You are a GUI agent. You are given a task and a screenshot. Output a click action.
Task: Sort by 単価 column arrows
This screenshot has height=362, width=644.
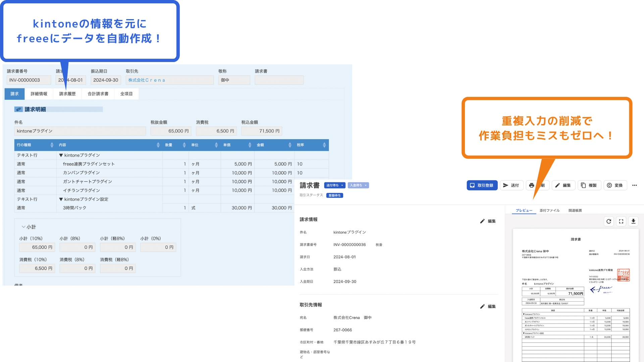tap(250, 145)
